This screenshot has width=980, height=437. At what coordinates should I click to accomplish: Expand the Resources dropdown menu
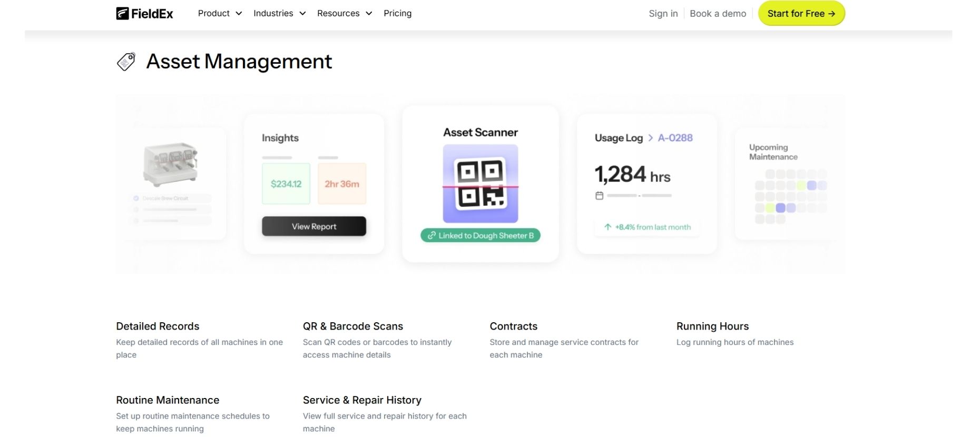(x=345, y=13)
